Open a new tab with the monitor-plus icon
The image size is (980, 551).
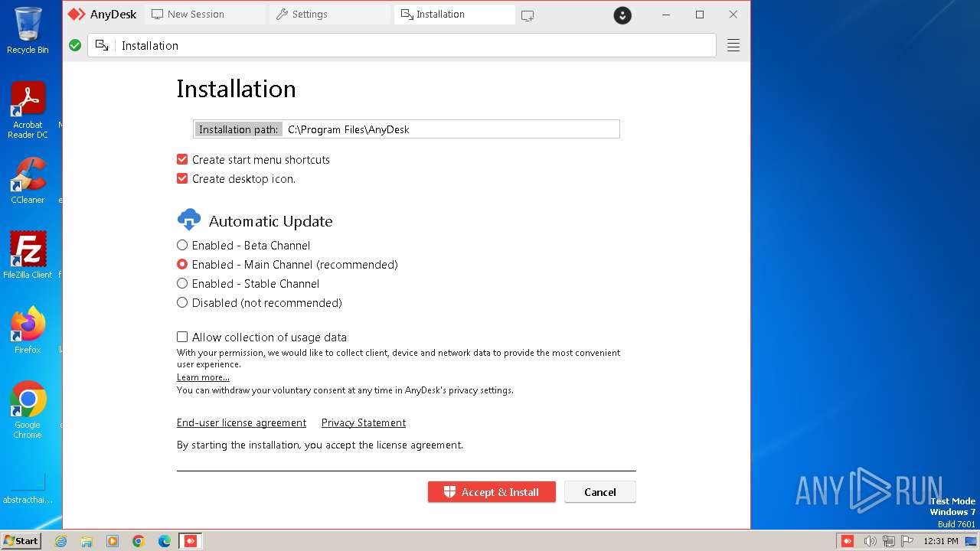(x=528, y=15)
